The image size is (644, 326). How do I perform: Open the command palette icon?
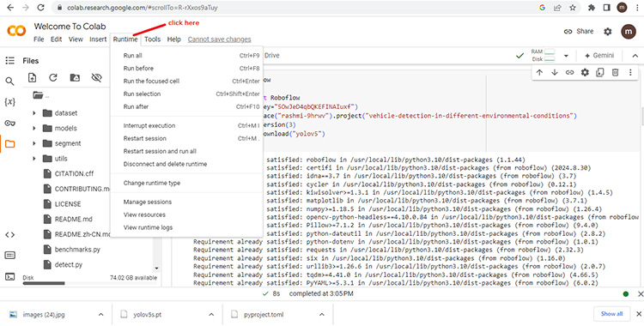9,256
